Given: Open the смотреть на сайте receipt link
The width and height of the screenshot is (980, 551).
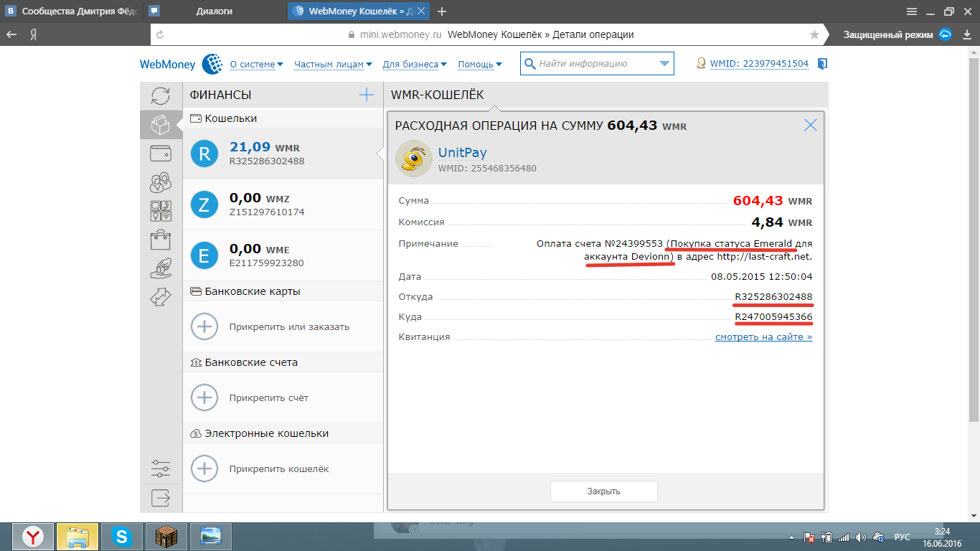Looking at the screenshot, I should 763,336.
